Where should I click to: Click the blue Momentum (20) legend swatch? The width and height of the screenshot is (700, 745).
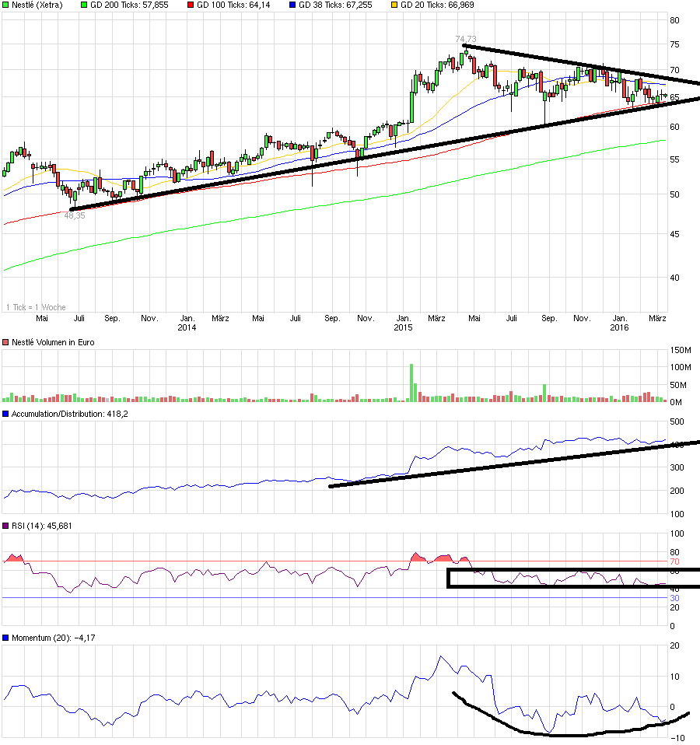pyautogui.click(x=5, y=638)
